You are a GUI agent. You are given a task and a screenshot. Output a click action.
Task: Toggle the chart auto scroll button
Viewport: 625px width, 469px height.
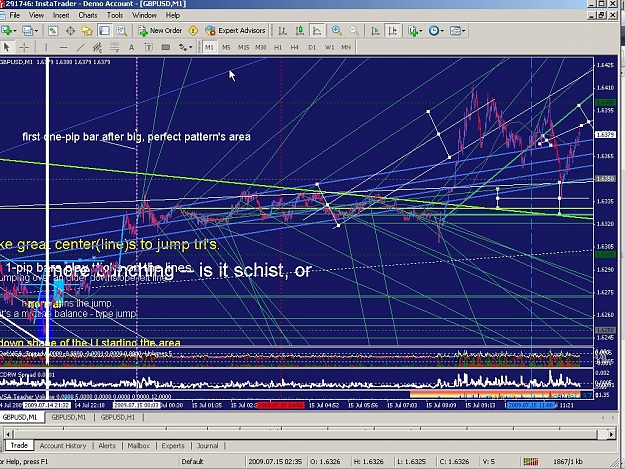375,31
